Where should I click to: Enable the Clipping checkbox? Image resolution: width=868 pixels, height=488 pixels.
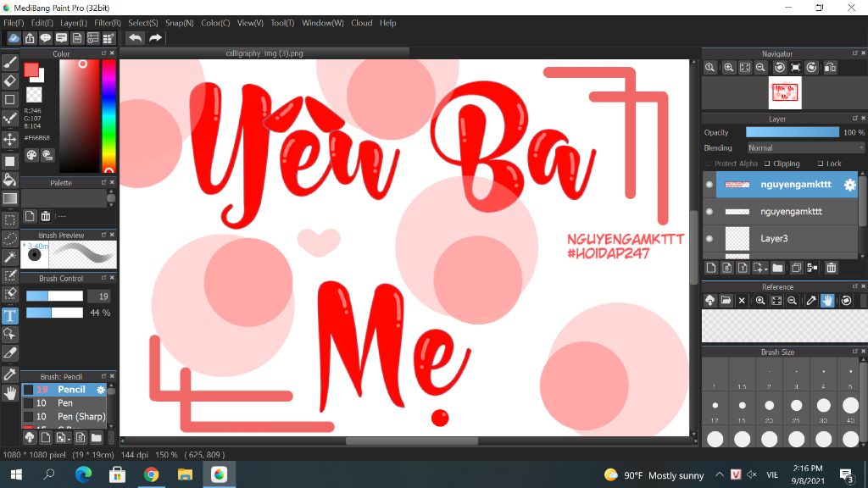click(767, 164)
